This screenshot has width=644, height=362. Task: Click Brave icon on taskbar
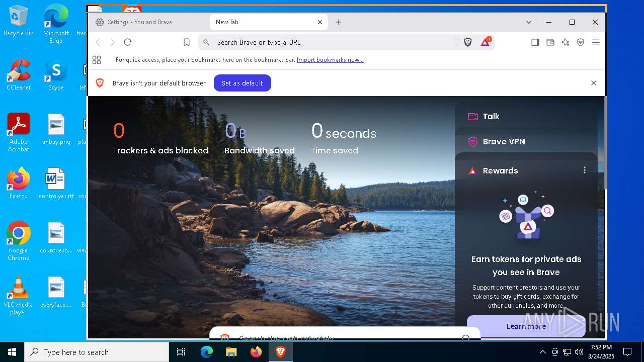point(281,352)
